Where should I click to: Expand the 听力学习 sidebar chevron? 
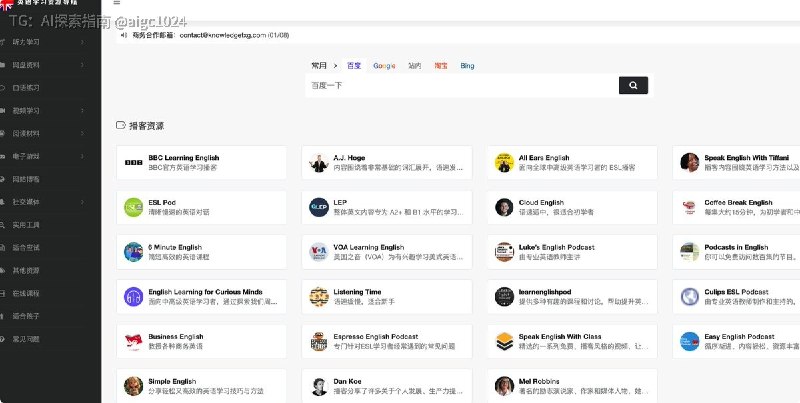(83, 42)
